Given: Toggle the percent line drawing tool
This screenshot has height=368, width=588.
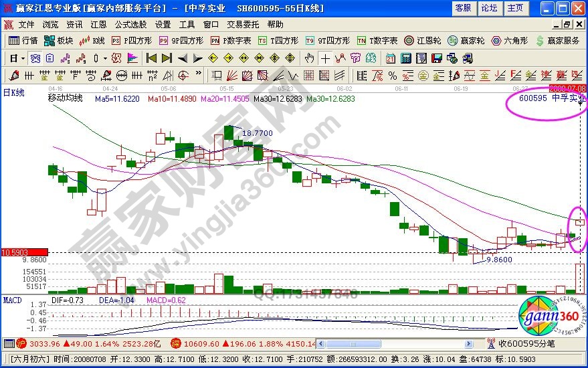Looking at the screenshot, I should 391,75.
